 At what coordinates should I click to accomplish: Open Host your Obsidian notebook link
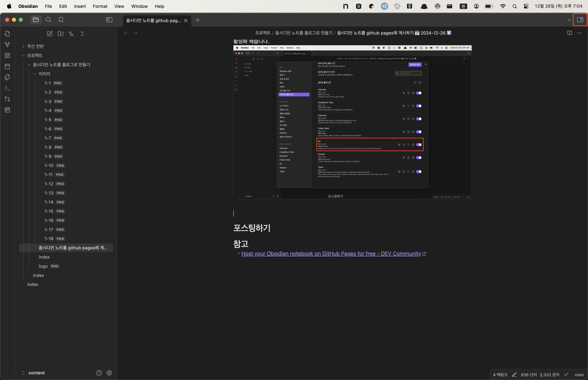tap(331, 254)
